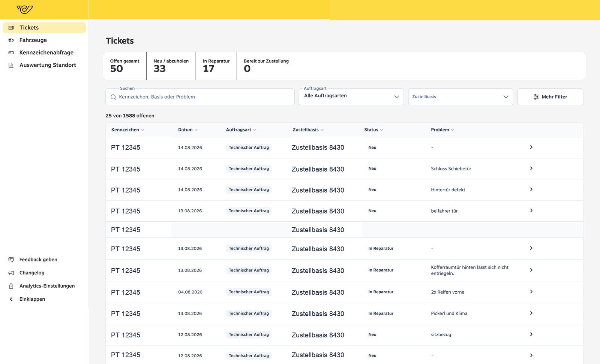Click the Tickets page heading
Image resolution: width=600 pixels, height=364 pixels.
(x=120, y=41)
